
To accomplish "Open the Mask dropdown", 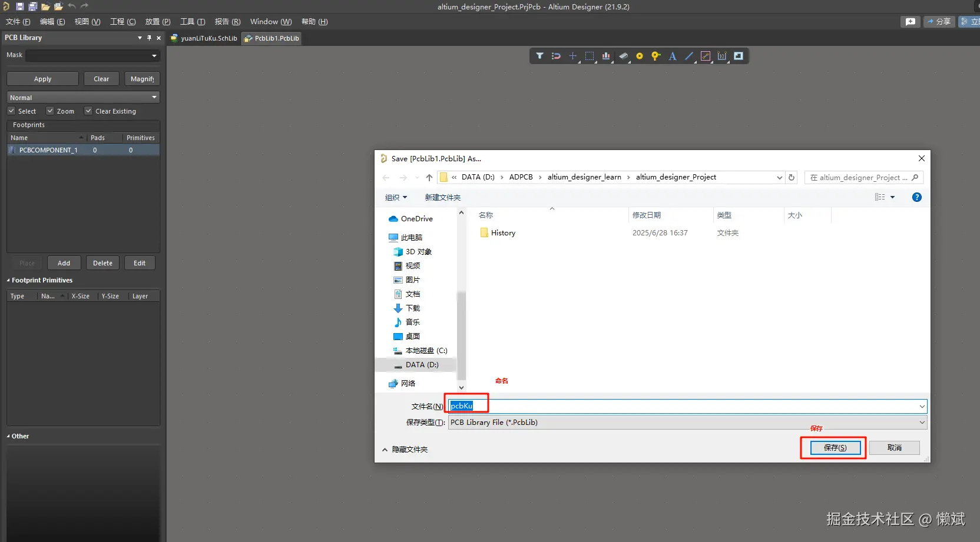I will point(154,55).
